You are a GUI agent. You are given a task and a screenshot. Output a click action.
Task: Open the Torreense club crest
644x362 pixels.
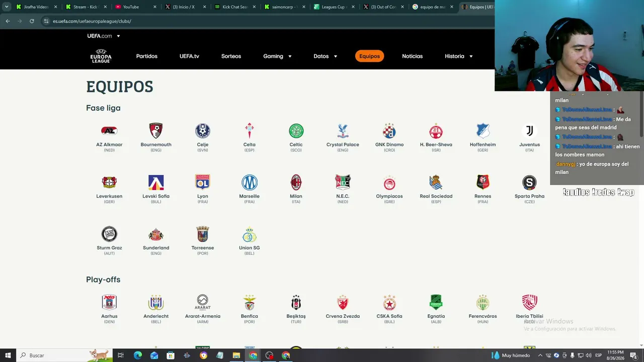click(203, 234)
